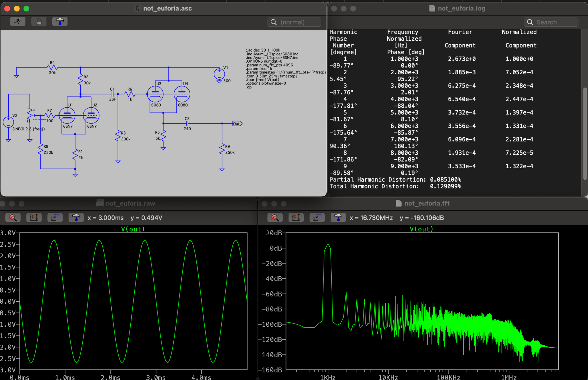588x380 pixels.
Task: Click the pick visible traces icon in the raw window
Action: [55, 218]
